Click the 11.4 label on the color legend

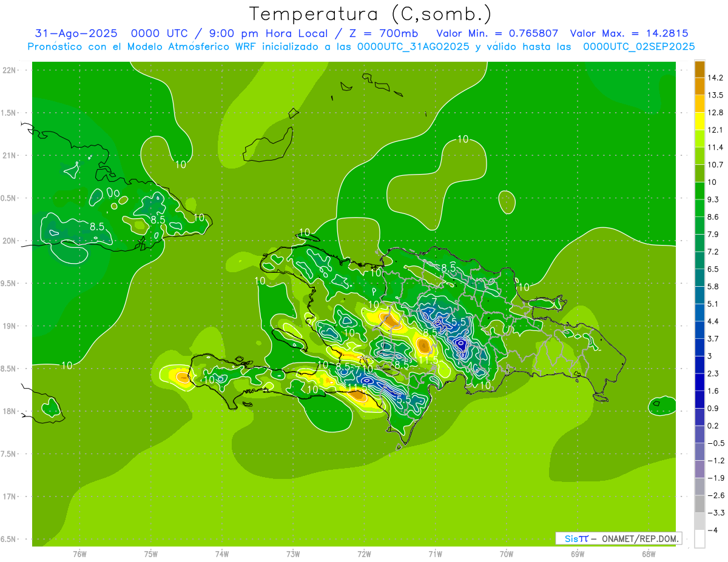pyautogui.click(x=714, y=147)
